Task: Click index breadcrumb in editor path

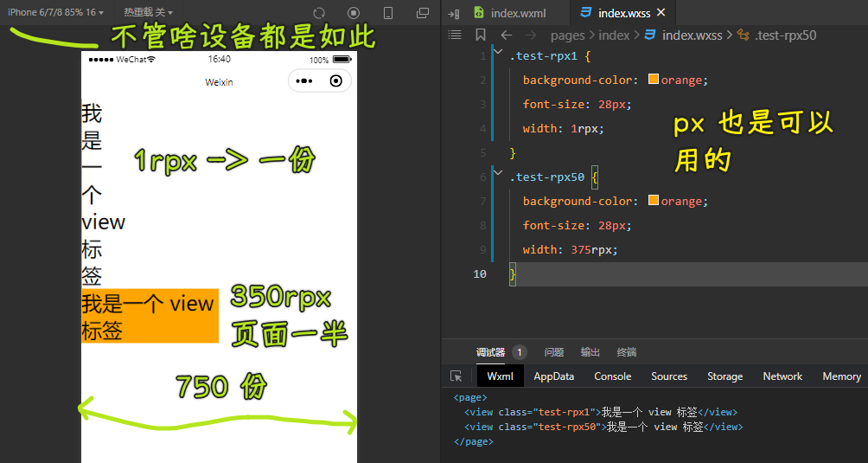Action: (x=614, y=35)
